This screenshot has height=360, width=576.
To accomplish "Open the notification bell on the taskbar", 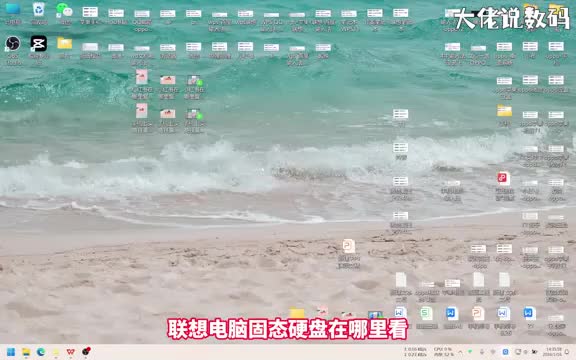I will pos(567,352).
